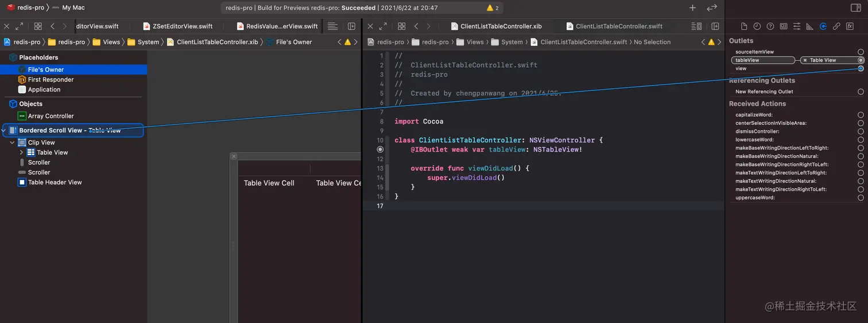This screenshot has height=323, width=868.
Task: Open the History inspector clock icon
Action: pos(757,26)
